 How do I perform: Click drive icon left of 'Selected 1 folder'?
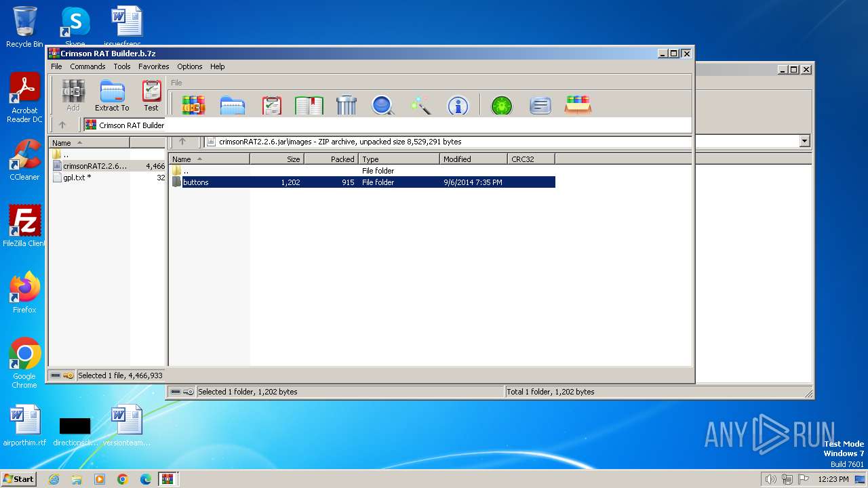tap(176, 392)
